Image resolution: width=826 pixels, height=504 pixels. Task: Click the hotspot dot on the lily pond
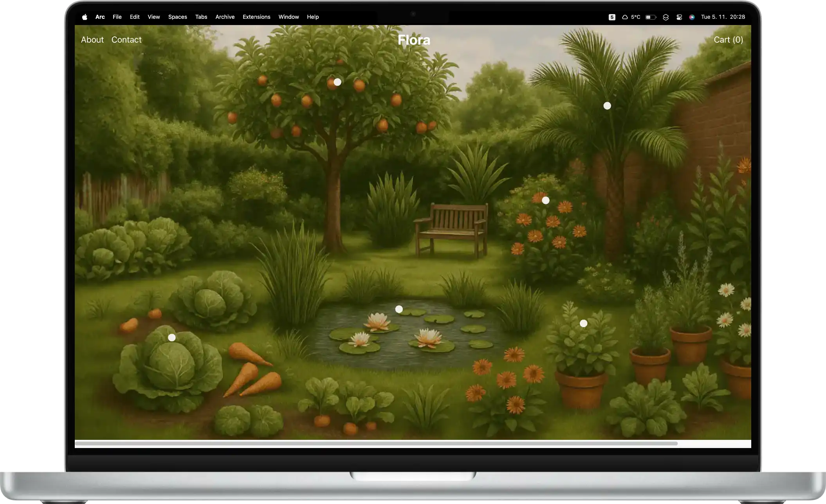(x=399, y=309)
